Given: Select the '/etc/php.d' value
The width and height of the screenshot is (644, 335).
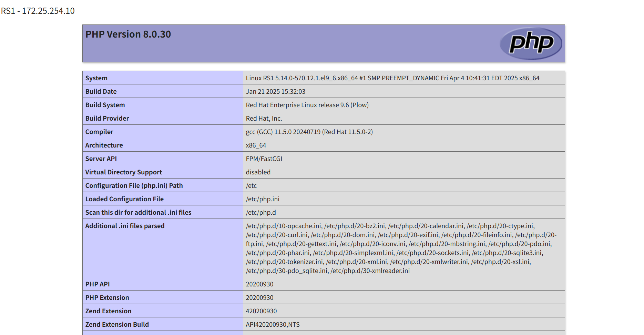Looking at the screenshot, I should point(261,213).
